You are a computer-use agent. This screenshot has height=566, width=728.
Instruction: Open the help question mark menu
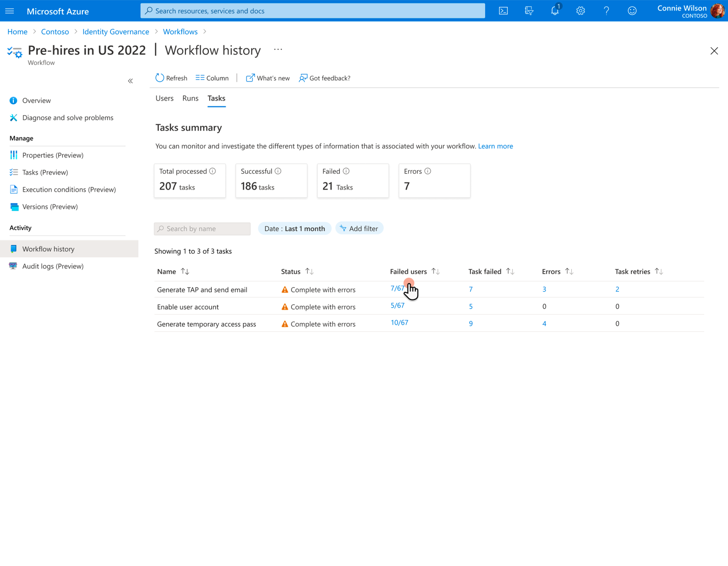click(x=606, y=11)
